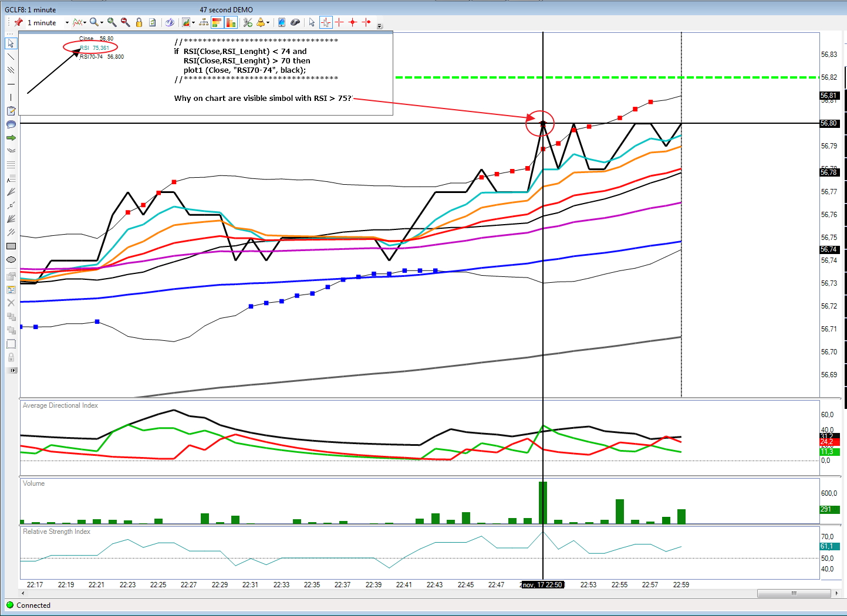This screenshot has height=616, width=847.
Task: Click the drawing objects list icon
Action: pyautogui.click(x=11, y=289)
